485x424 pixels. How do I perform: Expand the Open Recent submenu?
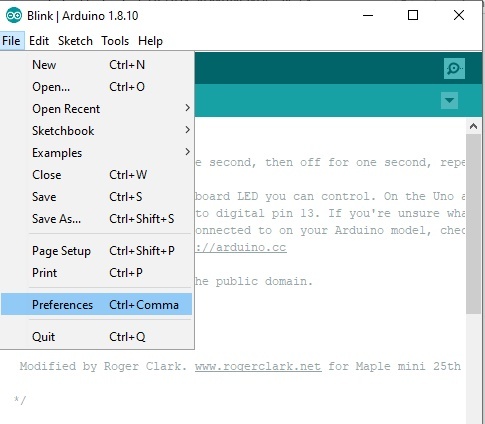pyautogui.click(x=97, y=109)
